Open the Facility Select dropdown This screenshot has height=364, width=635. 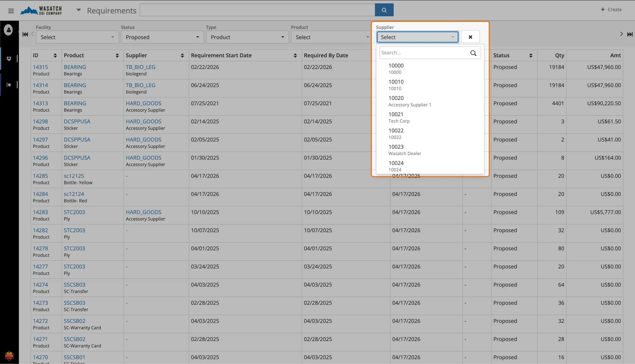click(77, 37)
